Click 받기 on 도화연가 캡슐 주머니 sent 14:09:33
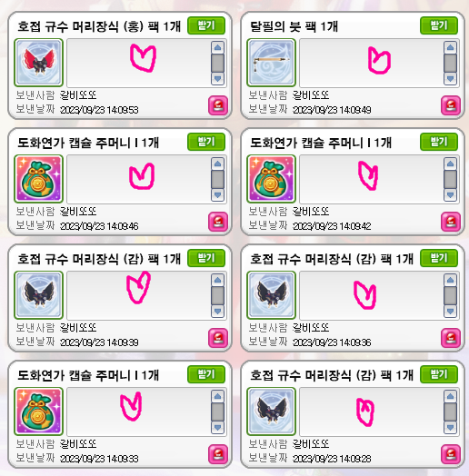469x476 pixels. [x=206, y=374]
